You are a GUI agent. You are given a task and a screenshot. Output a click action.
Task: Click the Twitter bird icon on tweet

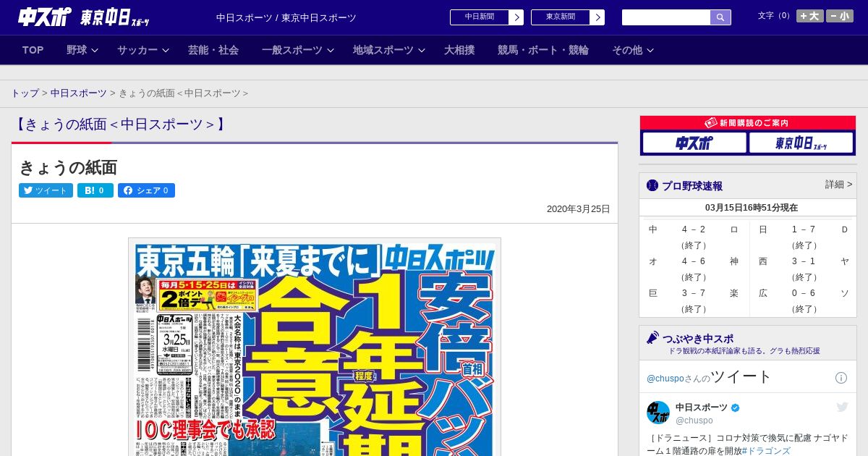click(x=842, y=408)
